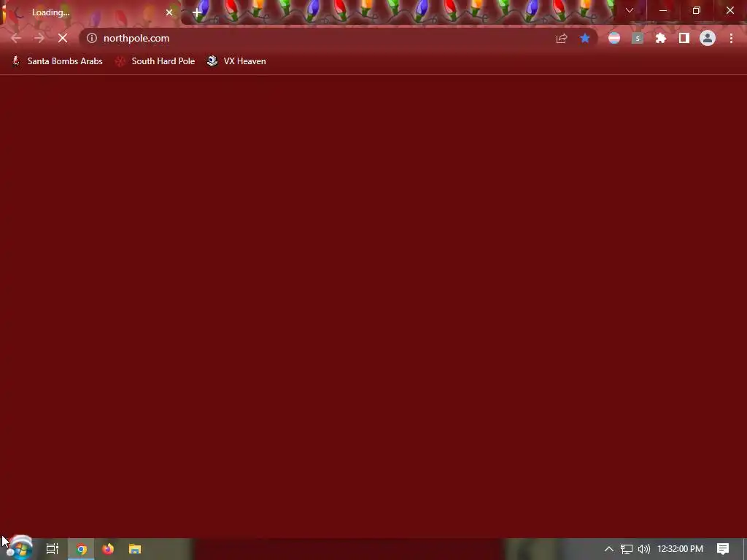The image size is (747, 560).
Task: Open Santa Bombs Arabs bookmark
Action: click(x=57, y=61)
